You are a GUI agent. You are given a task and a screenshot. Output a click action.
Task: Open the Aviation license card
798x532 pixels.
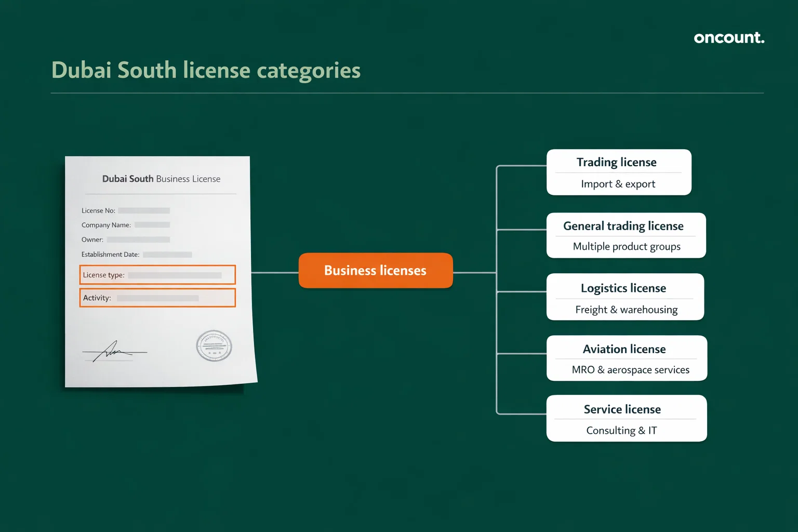627,358
